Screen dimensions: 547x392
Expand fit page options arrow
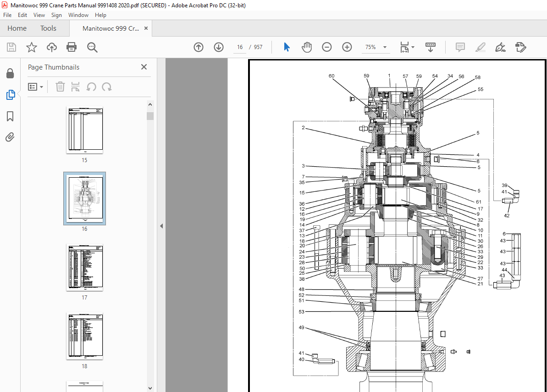click(x=413, y=47)
